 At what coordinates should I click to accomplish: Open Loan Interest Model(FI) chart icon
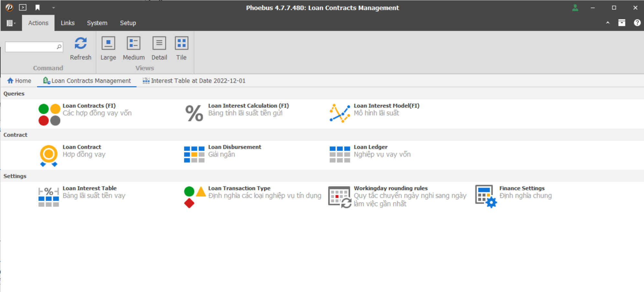point(340,113)
